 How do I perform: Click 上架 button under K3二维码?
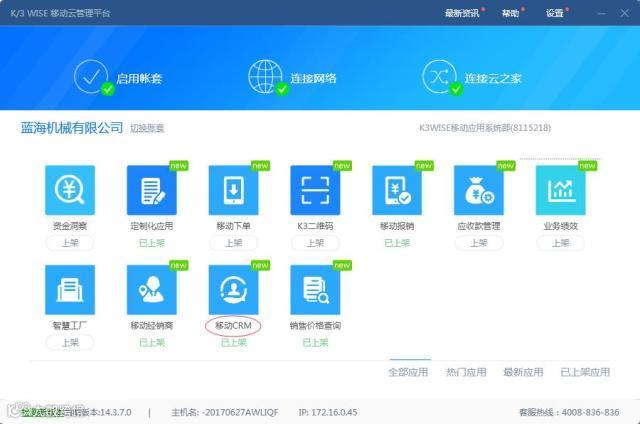[315, 243]
